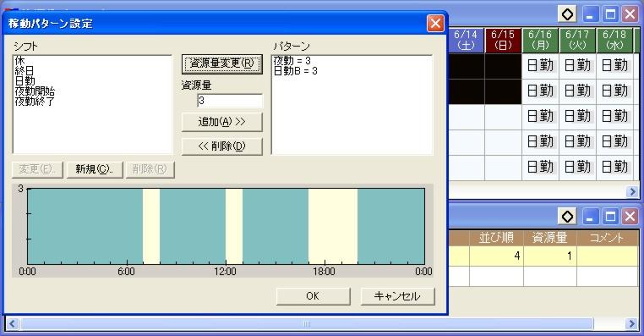Click 新規(C).. to create shift
The image size is (644, 336).
tap(95, 169)
